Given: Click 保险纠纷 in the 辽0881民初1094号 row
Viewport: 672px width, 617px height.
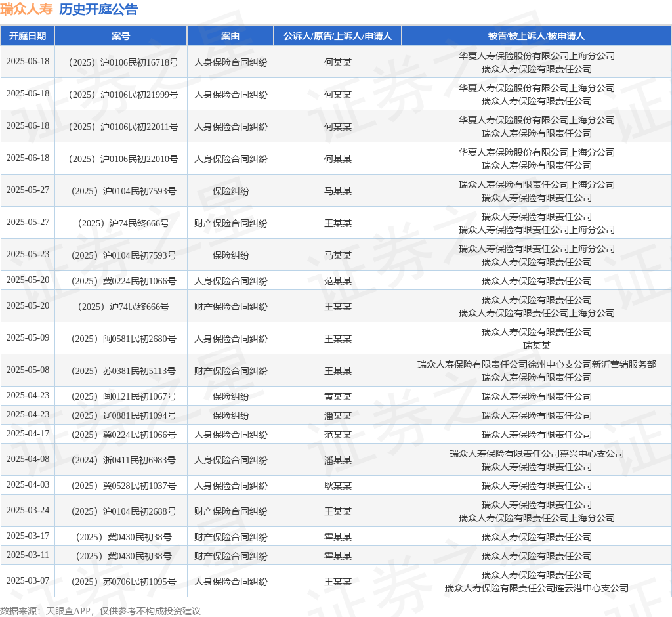Looking at the screenshot, I should click(230, 415).
